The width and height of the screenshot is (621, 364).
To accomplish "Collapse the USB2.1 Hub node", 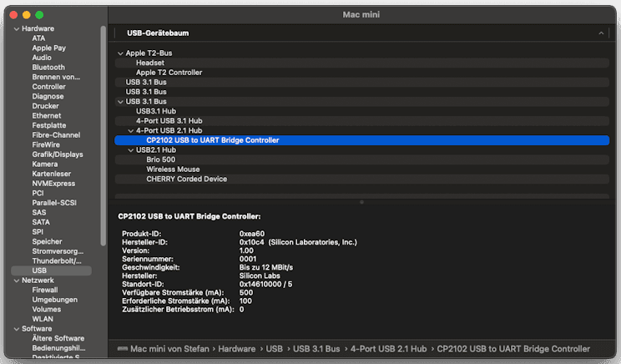I will click(x=131, y=150).
